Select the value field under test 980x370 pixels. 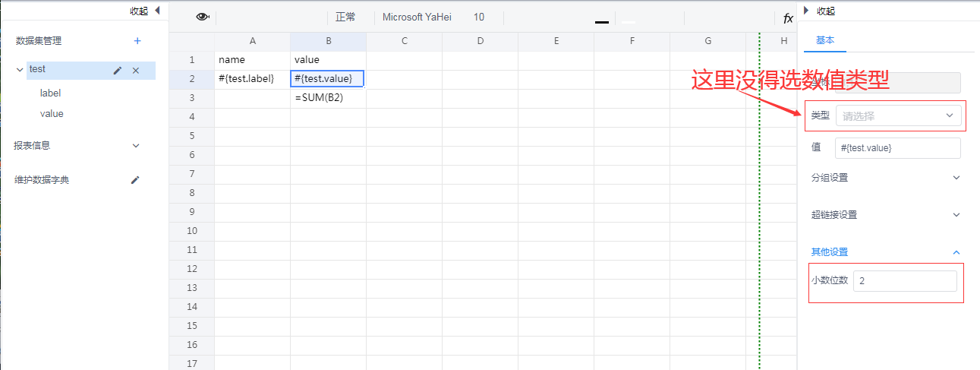(x=52, y=114)
